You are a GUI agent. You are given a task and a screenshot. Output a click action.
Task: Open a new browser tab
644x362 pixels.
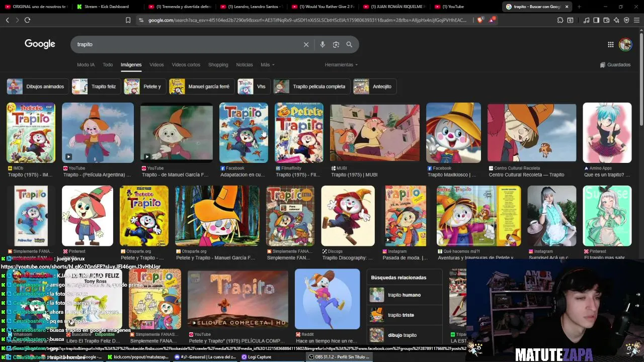coord(579,7)
